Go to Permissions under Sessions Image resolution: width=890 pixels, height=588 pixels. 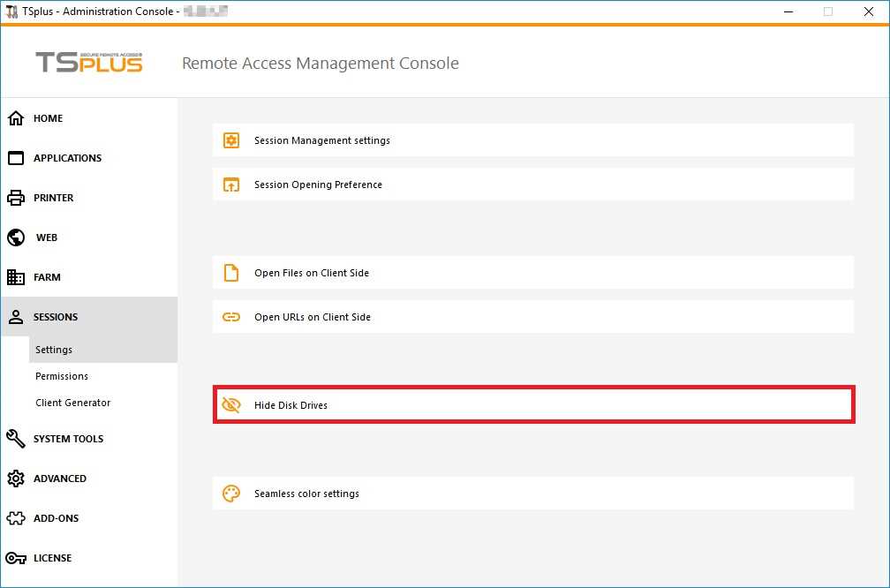tap(62, 376)
